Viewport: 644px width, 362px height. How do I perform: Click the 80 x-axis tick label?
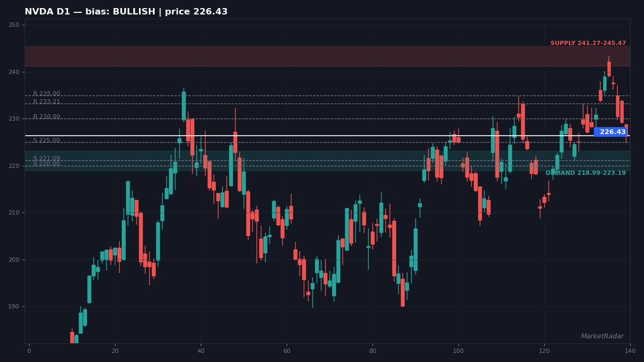[x=372, y=351]
